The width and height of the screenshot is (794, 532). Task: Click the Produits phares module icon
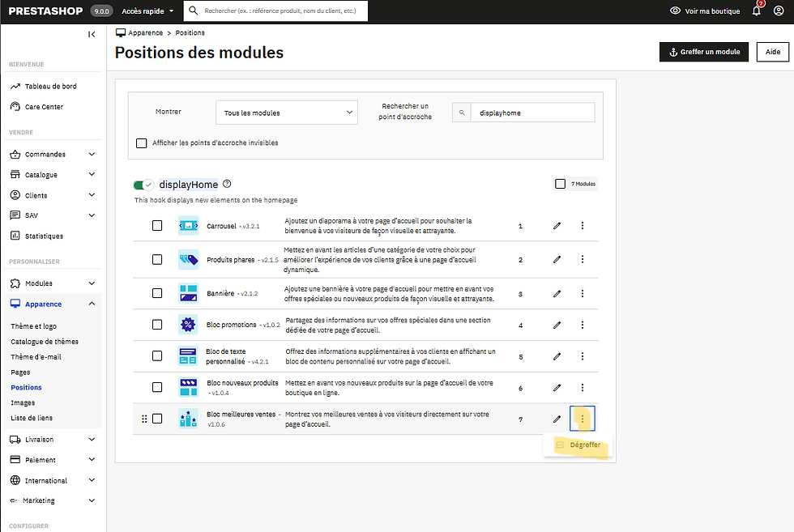pos(188,260)
